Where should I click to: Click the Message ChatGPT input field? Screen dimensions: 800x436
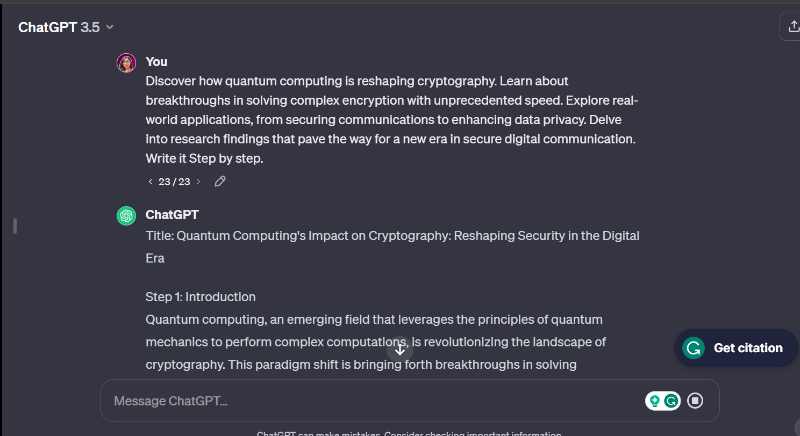[x=370, y=400]
